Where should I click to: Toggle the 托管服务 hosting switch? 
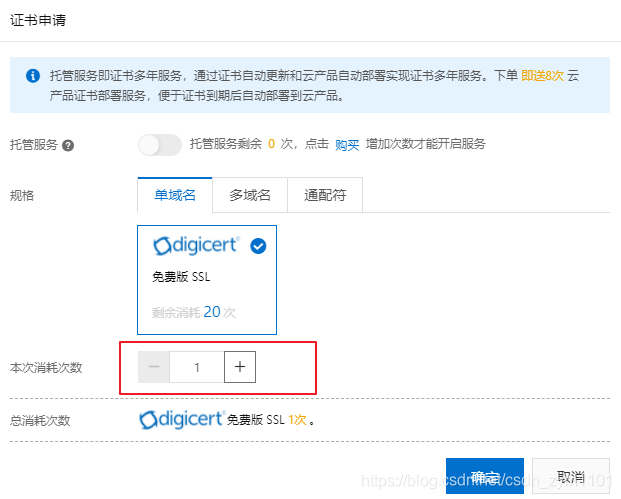pyautogui.click(x=160, y=145)
